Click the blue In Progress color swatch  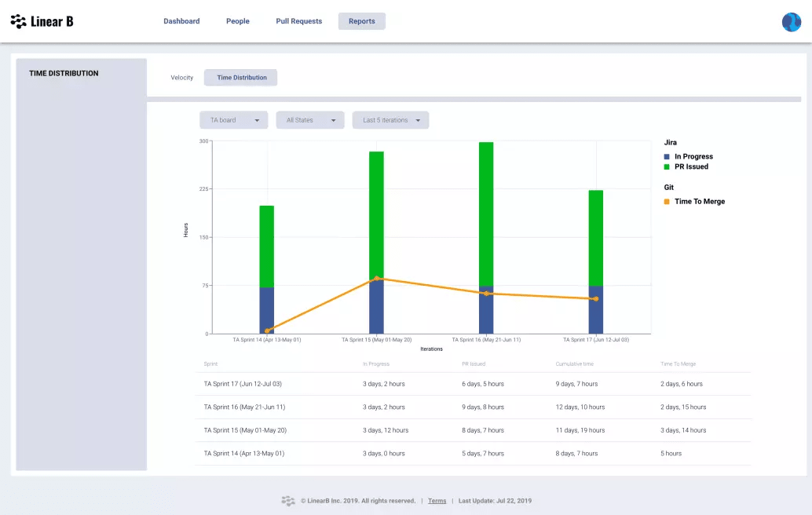(x=667, y=156)
